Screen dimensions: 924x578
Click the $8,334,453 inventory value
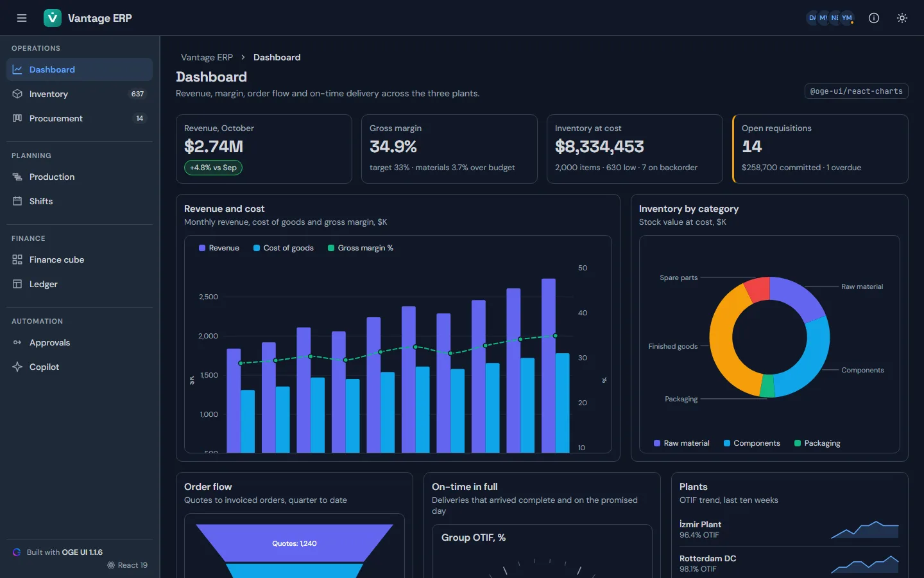coord(599,146)
